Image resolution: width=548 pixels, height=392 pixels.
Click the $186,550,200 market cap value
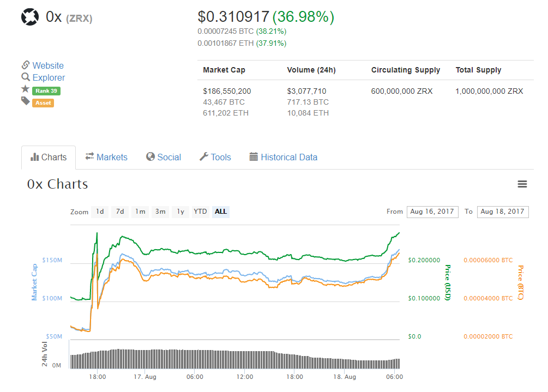(227, 91)
